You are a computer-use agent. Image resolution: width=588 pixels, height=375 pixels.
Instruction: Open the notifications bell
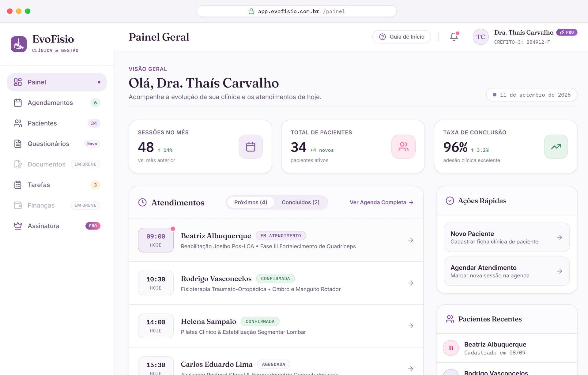pyautogui.click(x=454, y=37)
